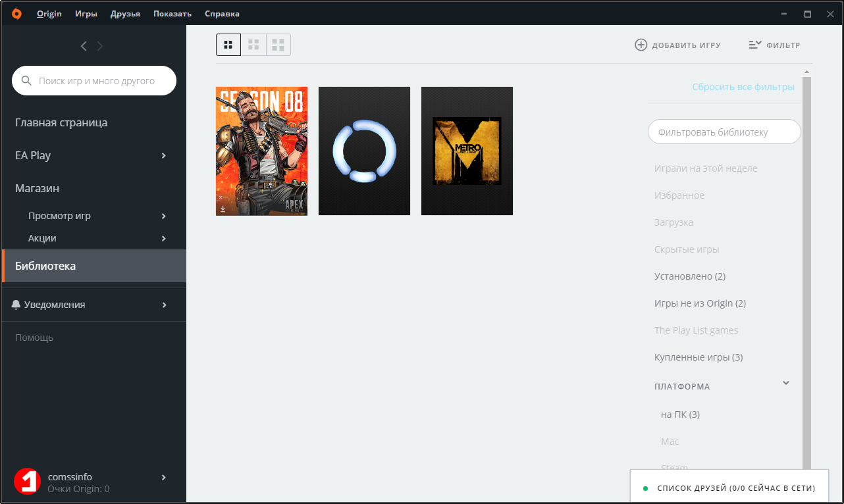Maximize the Origin window
The width and height of the screenshot is (844, 504).
[x=807, y=13]
